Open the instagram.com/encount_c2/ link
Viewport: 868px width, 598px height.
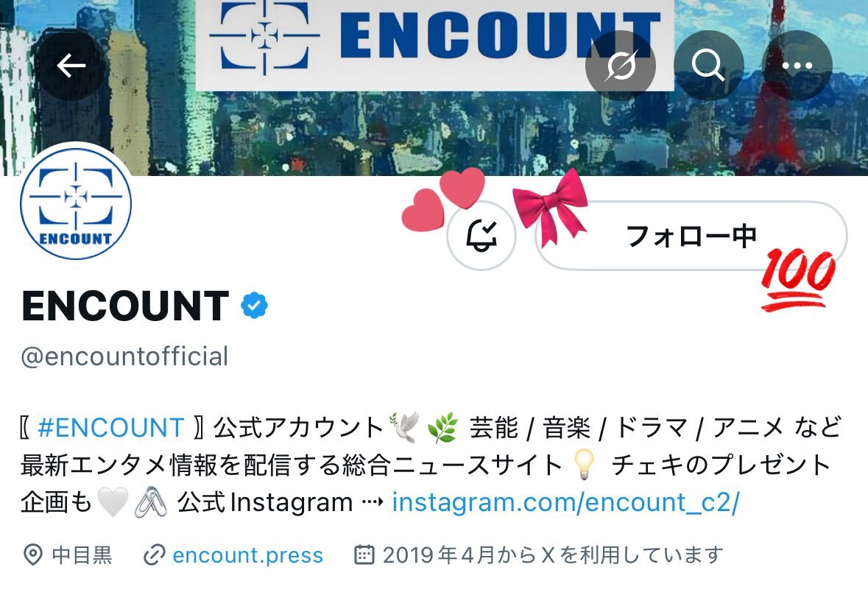[x=565, y=502]
